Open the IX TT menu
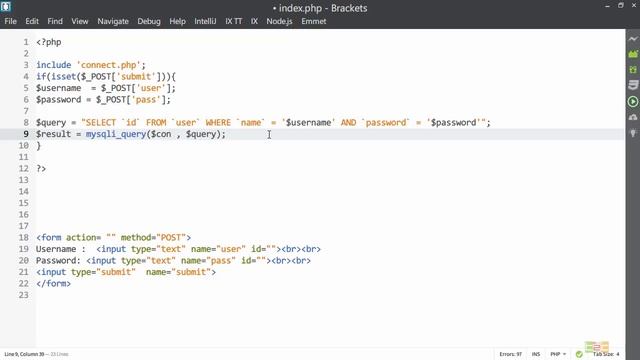Viewport: 640px width, 360px height. [234, 21]
